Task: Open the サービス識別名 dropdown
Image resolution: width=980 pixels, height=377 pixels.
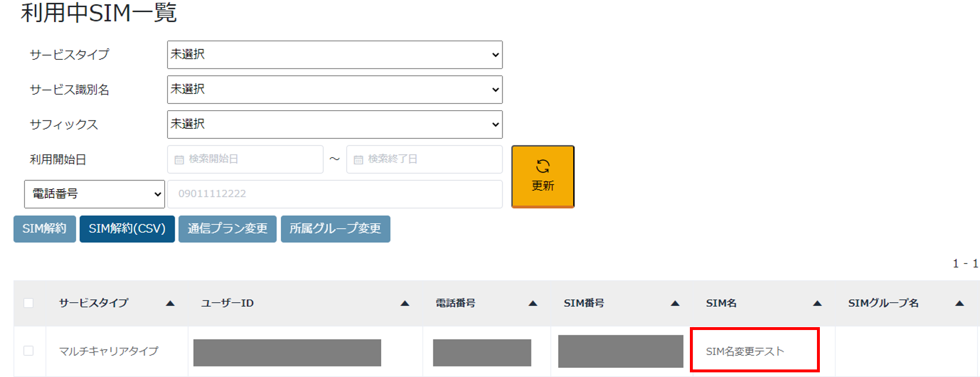Action: coord(335,89)
